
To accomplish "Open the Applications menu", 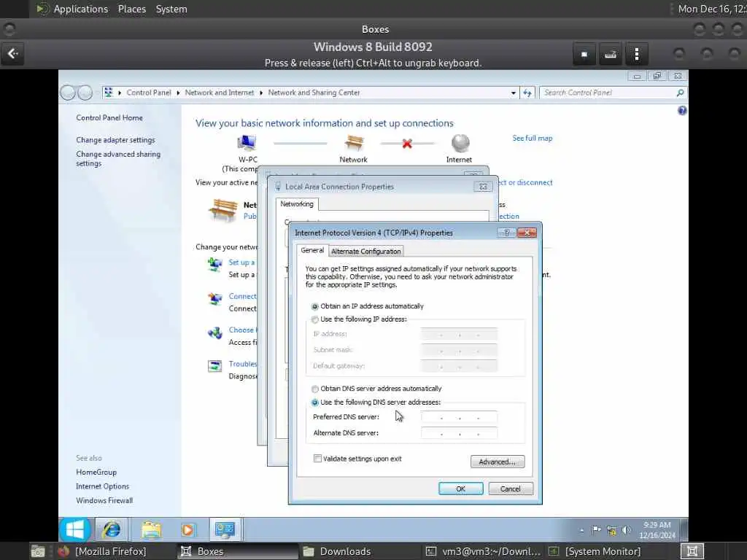I will pyautogui.click(x=80, y=9).
